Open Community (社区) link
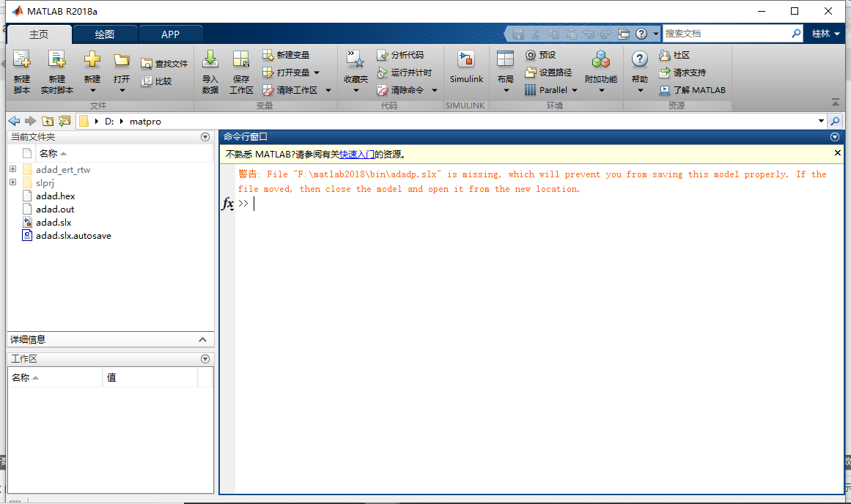 click(x=674, y=55)
